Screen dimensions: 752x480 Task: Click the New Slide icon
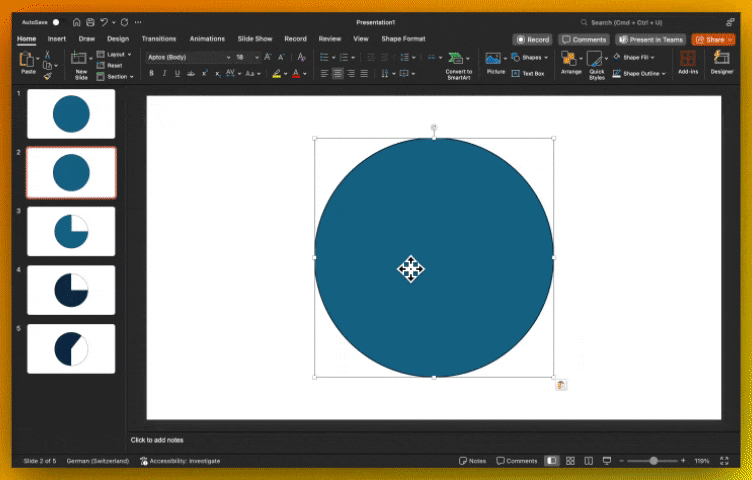click(x=79, y=59)
